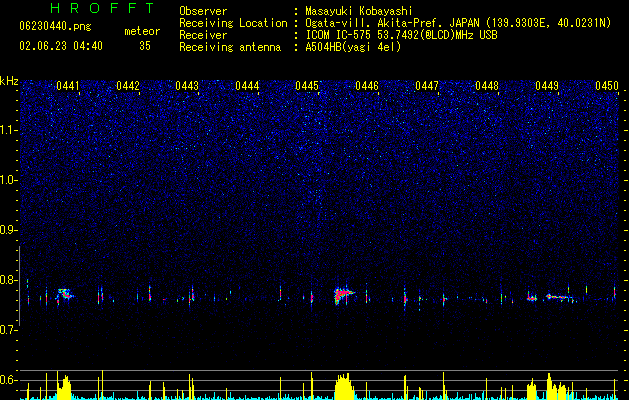The height and width of the screenshot is (400, 629).
Task: Click the meteor echo just before 0441
Action: (64, 294)
